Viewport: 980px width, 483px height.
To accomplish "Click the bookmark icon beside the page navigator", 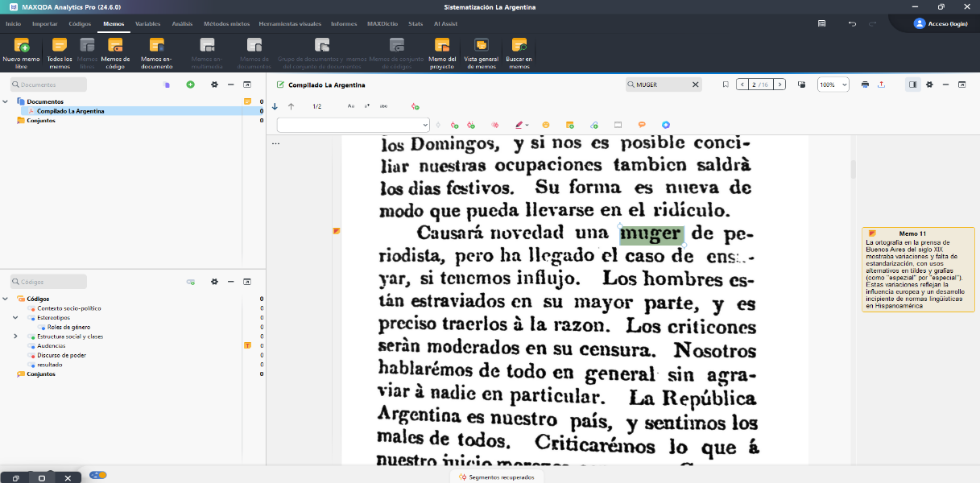I will (726, 85).
